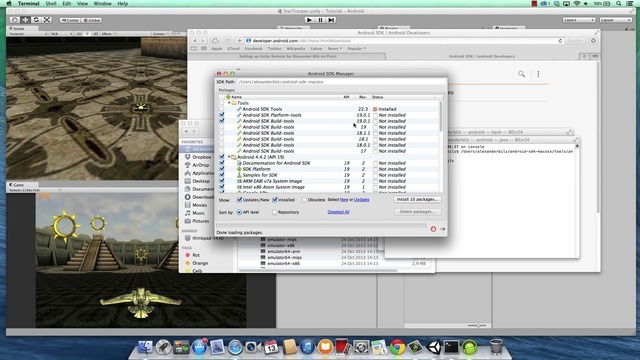Click Safari's iCloud tabs icon
640x360 pixels.
[x=215, y=41]
